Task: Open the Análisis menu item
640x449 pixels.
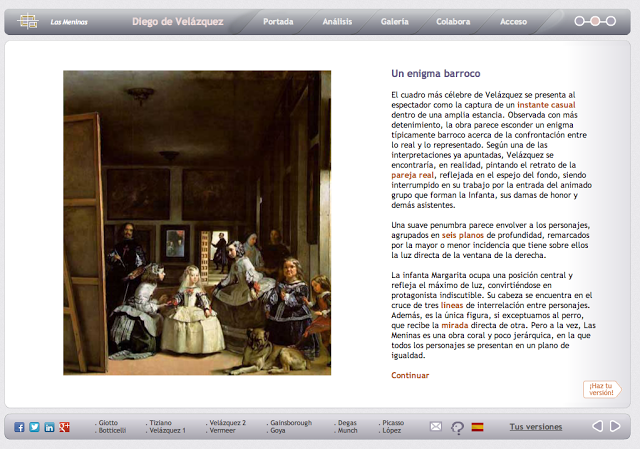Action: click(337, 22)
